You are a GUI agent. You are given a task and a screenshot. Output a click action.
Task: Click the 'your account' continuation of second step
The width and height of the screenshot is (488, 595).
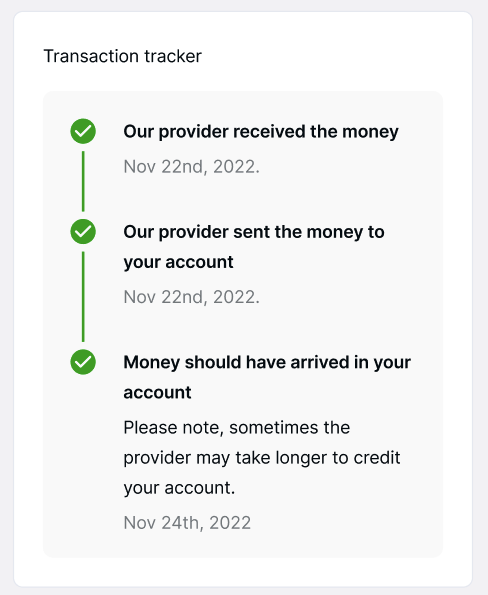click(x=178, y=263)
